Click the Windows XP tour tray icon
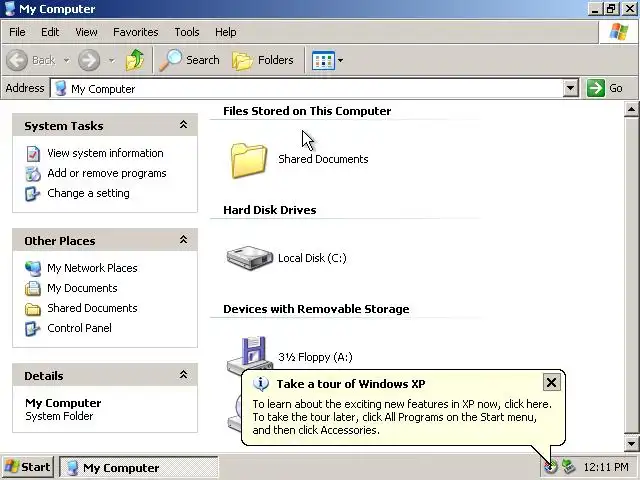The image size is (640, 480). (x=550, y=466)
